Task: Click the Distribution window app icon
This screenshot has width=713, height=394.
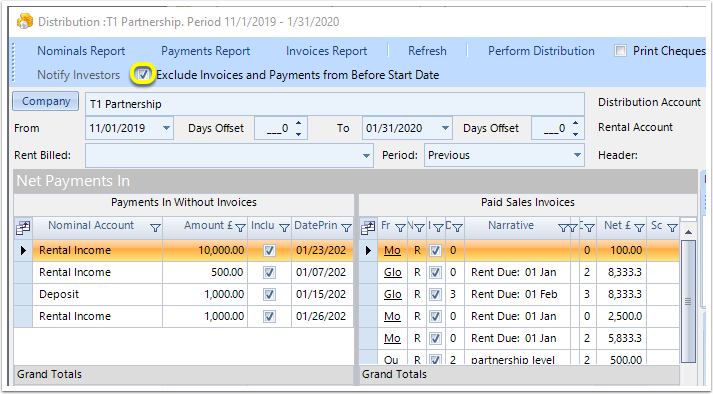Action: [25, 21]
